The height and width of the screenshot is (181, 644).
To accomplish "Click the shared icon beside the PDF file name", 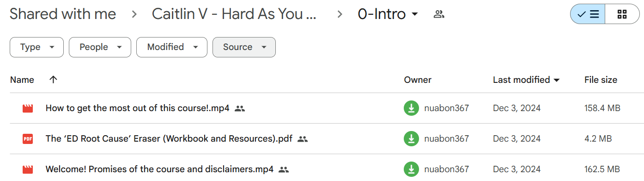I will 303,138.
